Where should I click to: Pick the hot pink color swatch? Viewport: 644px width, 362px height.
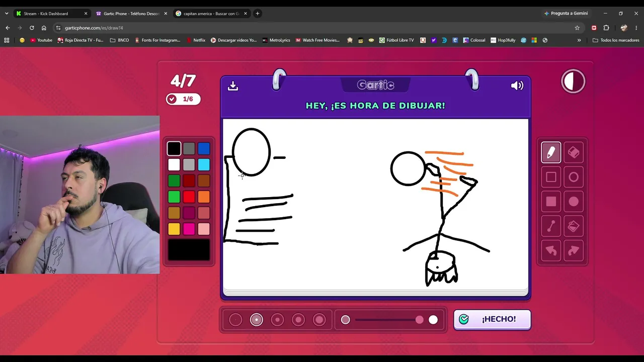189,229
